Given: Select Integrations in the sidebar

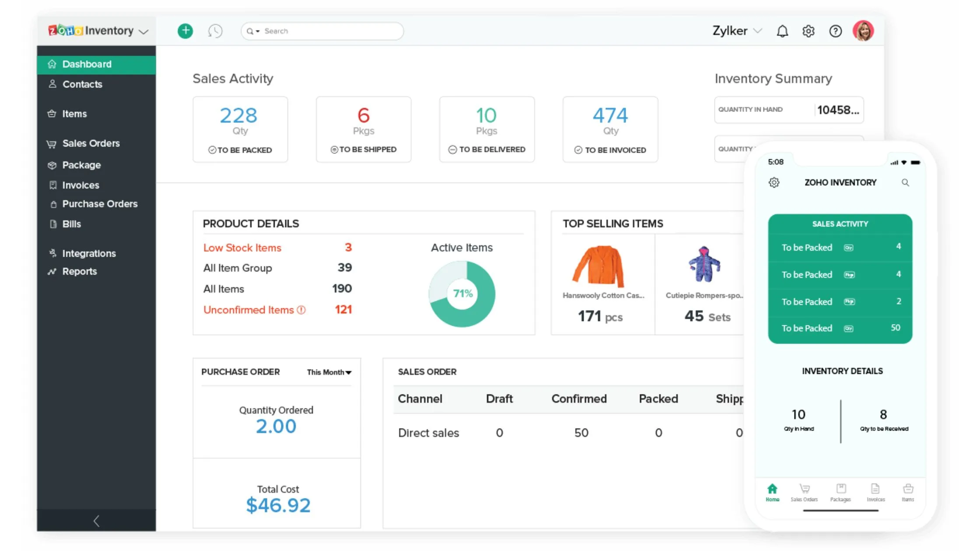Looking at the screenshot, I should pyautogui.click(x=89, y=253).
